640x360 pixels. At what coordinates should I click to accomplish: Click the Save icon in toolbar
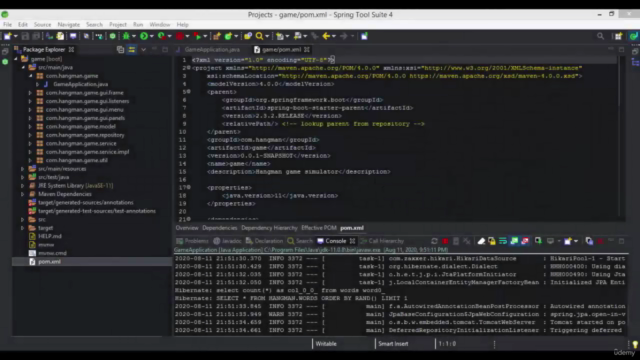pyautogui.click(x=25, y=36)
